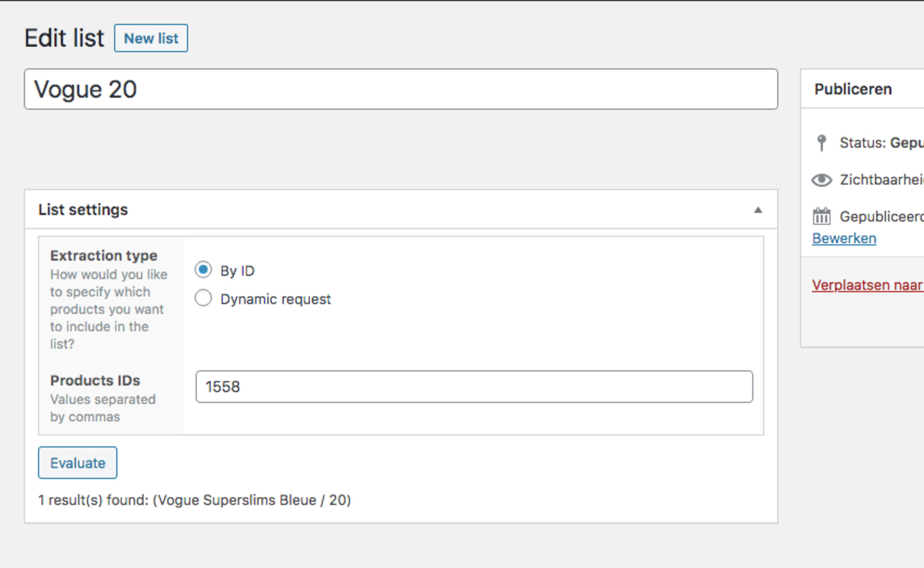
Task: Select the By ID radio button
Action: point(203,270)
